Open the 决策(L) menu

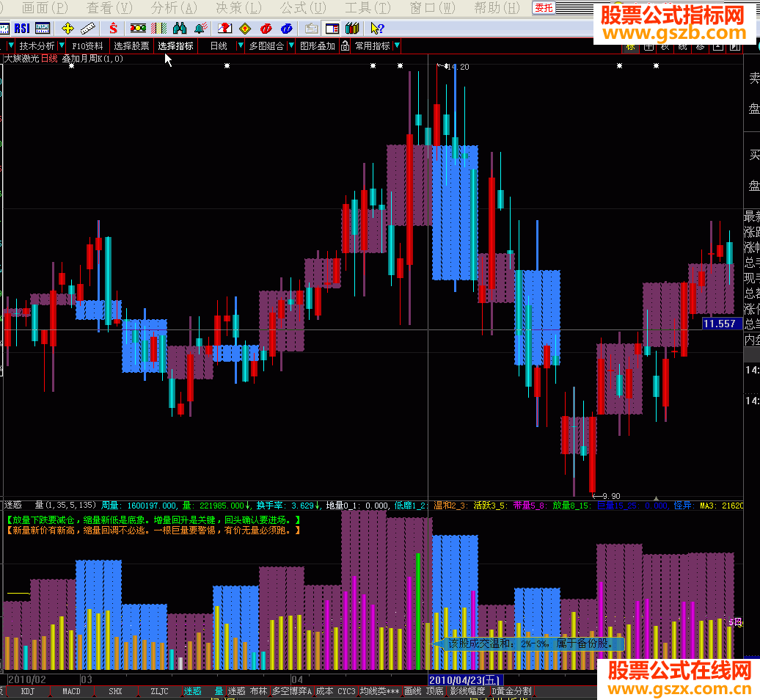tap(238, 8)
